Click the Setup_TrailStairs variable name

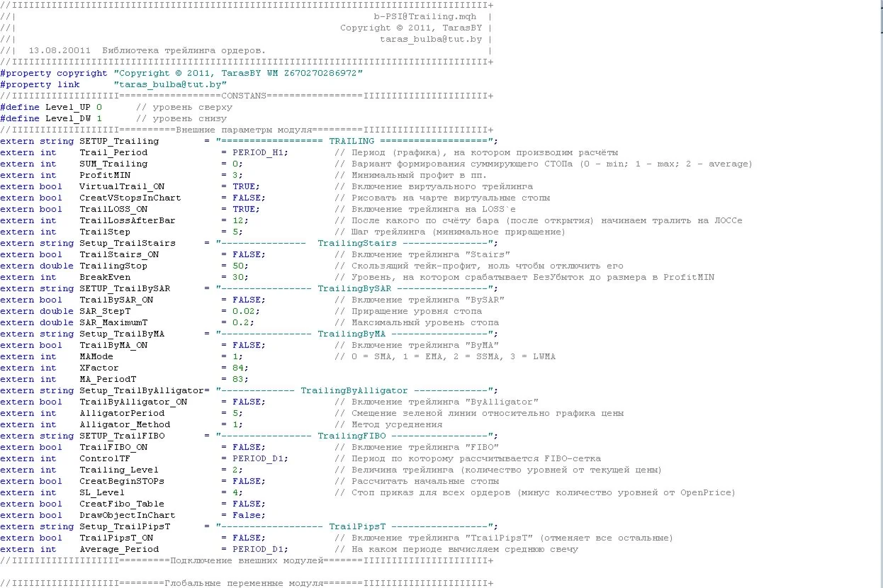point(128,243)
